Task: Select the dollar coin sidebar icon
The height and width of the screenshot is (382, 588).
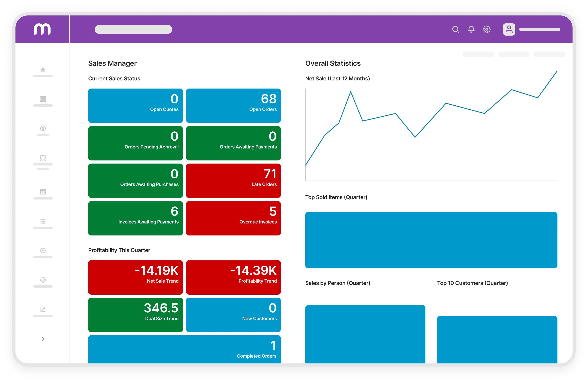Action: tap(43, 128)
